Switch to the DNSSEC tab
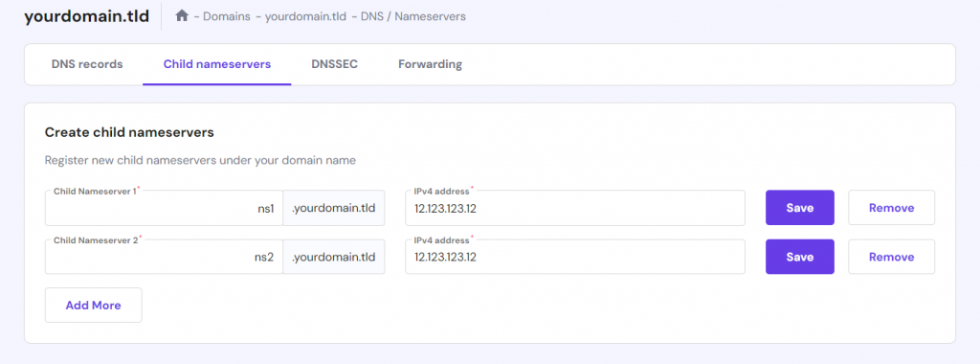 pos(334,64)
